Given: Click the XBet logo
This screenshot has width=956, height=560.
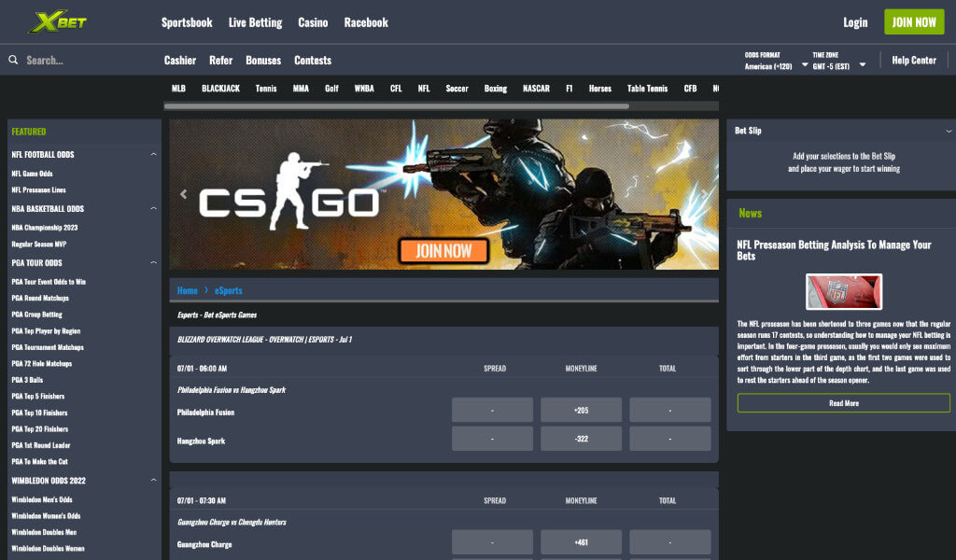Looking at the screenshot, I should (58, 22).
